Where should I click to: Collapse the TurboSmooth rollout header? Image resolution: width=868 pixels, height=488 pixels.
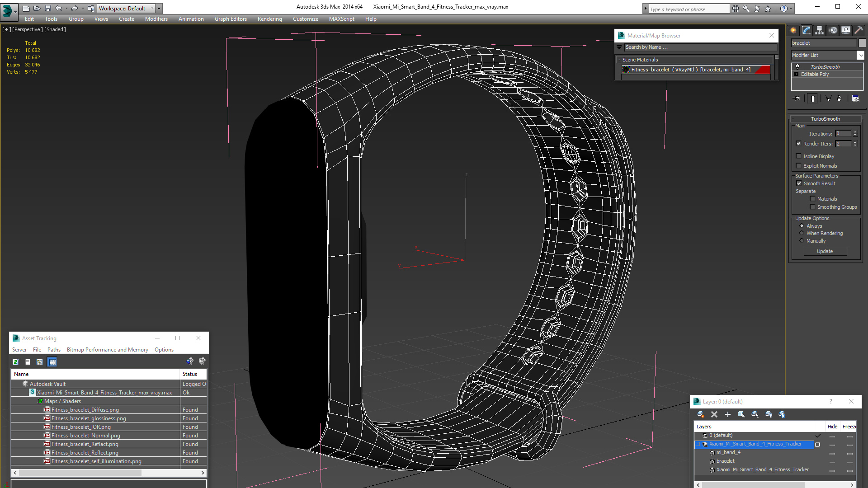[826, 119]
